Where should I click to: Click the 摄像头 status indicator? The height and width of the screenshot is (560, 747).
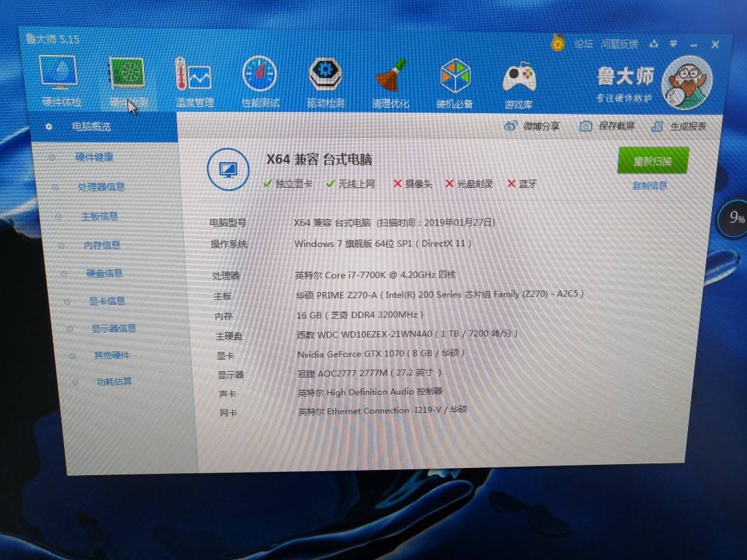click(x=412, y=184)
